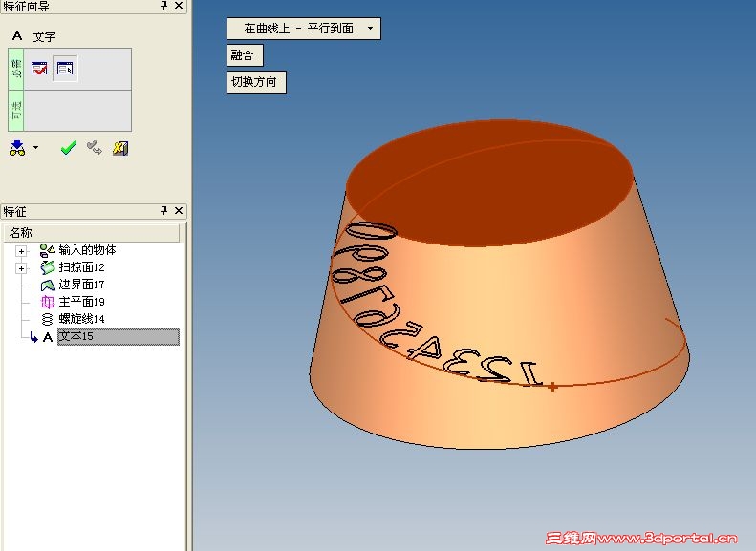Image resolution: width=756 pixels, height=551 pixels.
Task: Click the 融合 button
Action: 245,54
